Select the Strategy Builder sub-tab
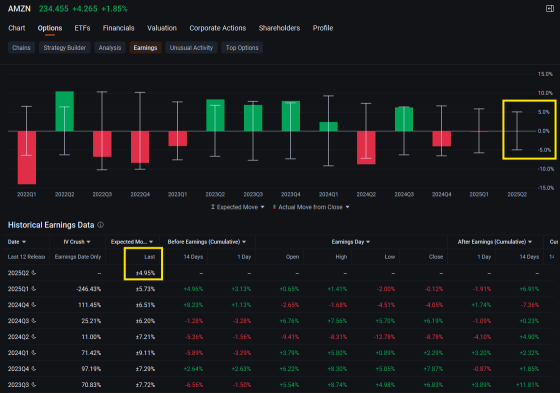560x393 pixels. pyautogui.click(x=65, y=48)
